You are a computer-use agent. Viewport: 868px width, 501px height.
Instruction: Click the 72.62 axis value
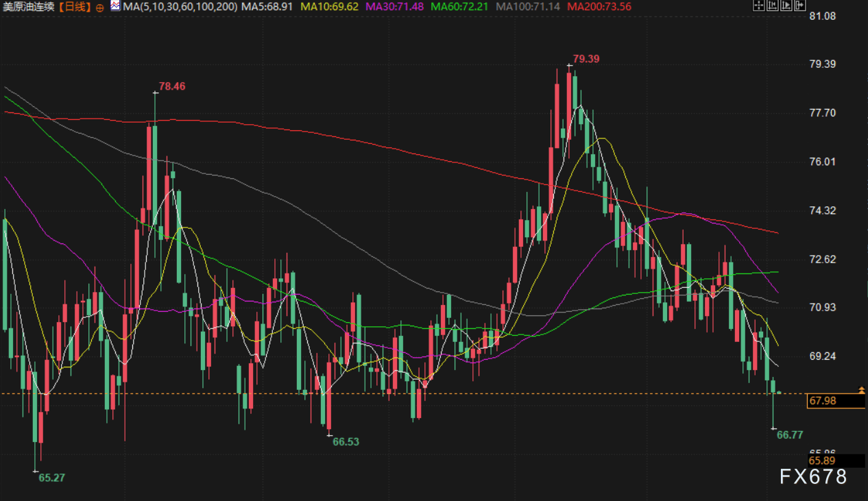(x=823, y=259)
